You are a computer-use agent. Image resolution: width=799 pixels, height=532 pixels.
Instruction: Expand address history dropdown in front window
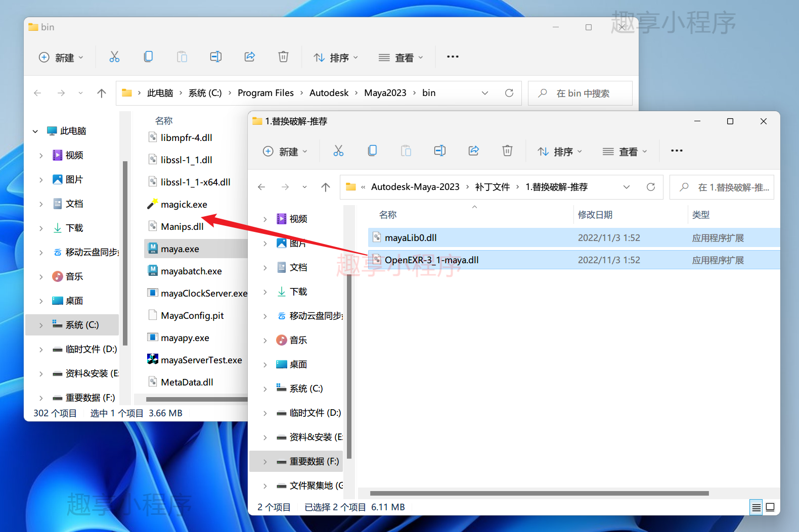click(x=627, y=187)
